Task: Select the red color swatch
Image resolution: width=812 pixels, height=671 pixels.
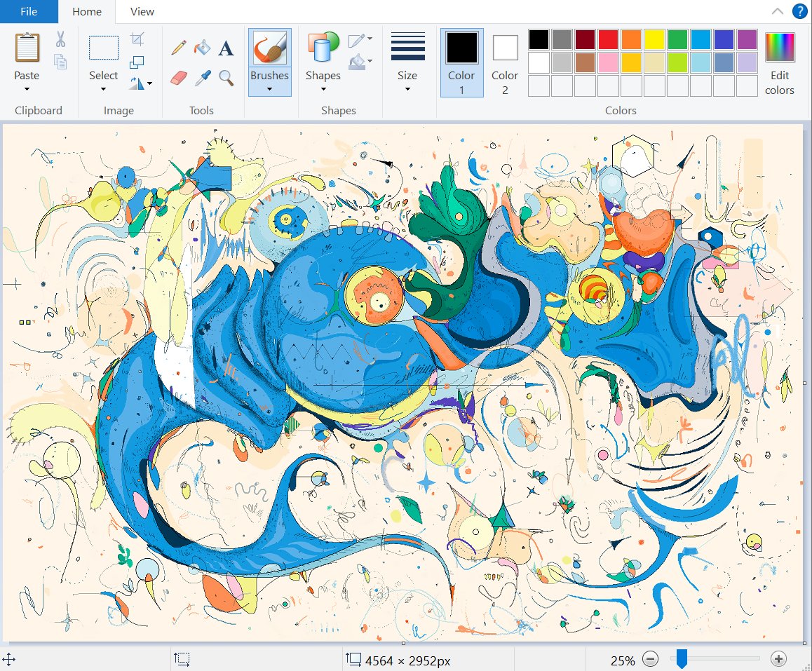Action: pyautogui.click(x=609, y=40)
